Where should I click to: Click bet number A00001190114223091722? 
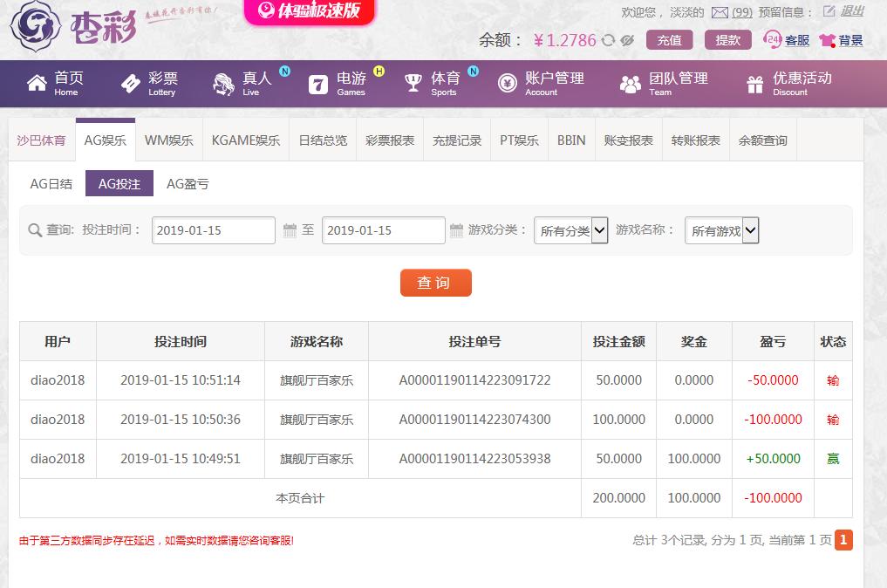[x=474, y=380]
